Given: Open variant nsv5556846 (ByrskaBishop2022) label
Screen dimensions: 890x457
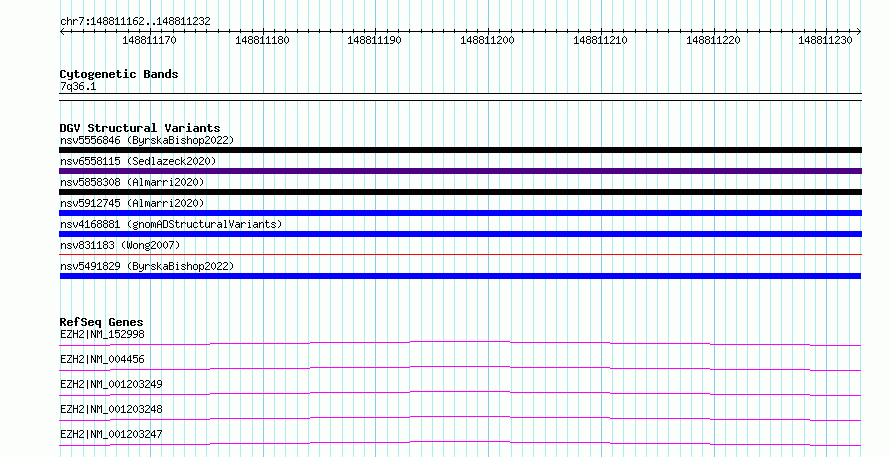Looking at the screenshot, I should click(x=147, y=140).
